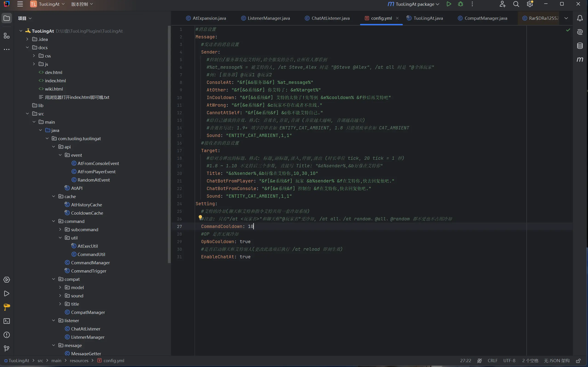The image size is (588, 367).
Task: Open the Build hammer tool window
Action: click(x=7, y=307)
